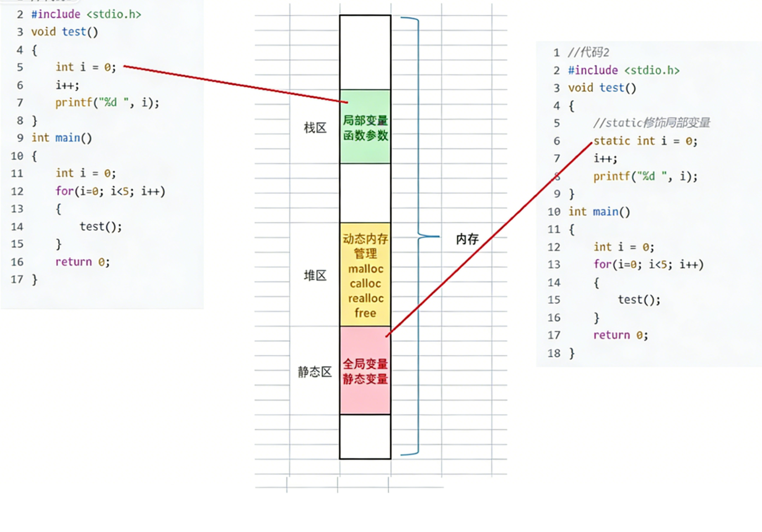Click the 堆区 label in the memory diagram
The height and width of the screenshot is (532, 762).
coord(315,275)
